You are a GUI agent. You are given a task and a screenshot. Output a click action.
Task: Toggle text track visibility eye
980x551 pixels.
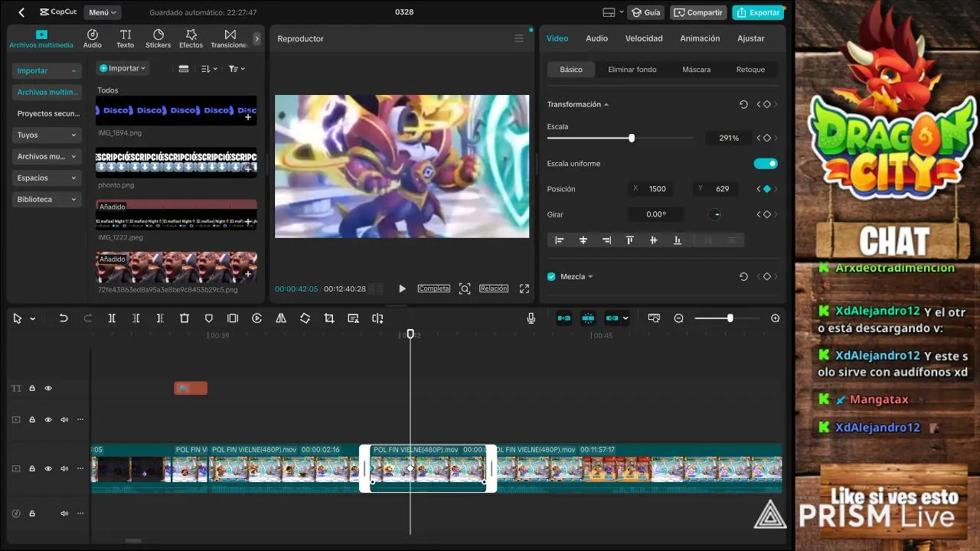coord(48,389)
